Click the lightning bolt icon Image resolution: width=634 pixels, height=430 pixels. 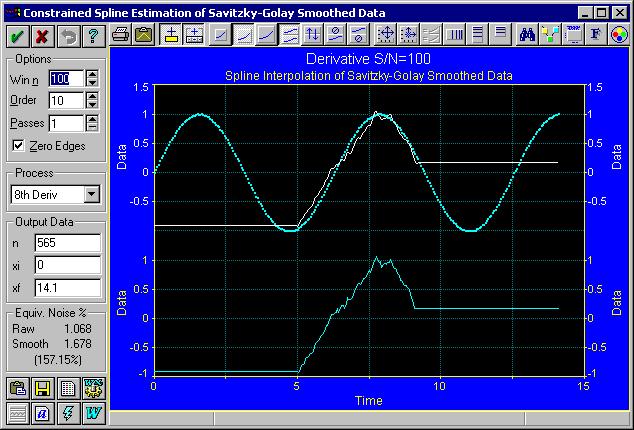click(x=68, y=413)
